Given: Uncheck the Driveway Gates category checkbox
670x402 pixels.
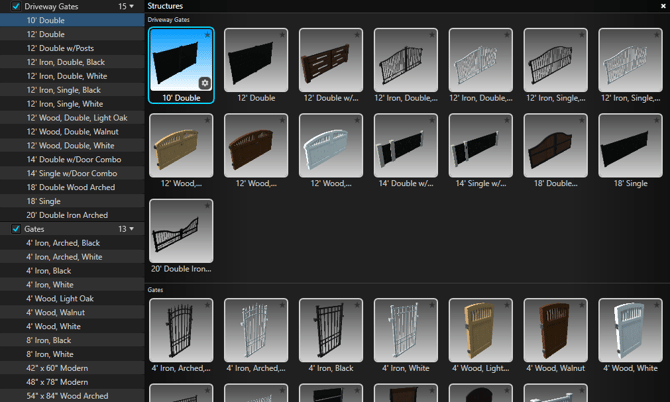Looking at the screenshot, I should click(x=15, y=6).
